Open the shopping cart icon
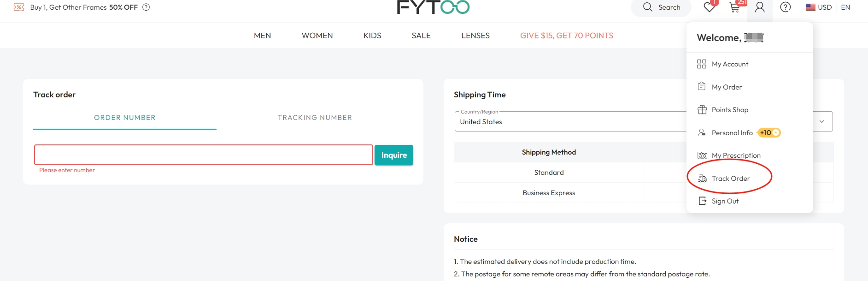Screen dimensions: 868x281 click(x=735, y=7)
